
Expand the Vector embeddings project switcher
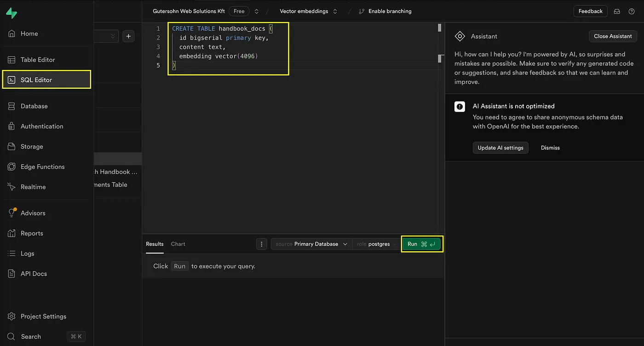tap(335, 12)
